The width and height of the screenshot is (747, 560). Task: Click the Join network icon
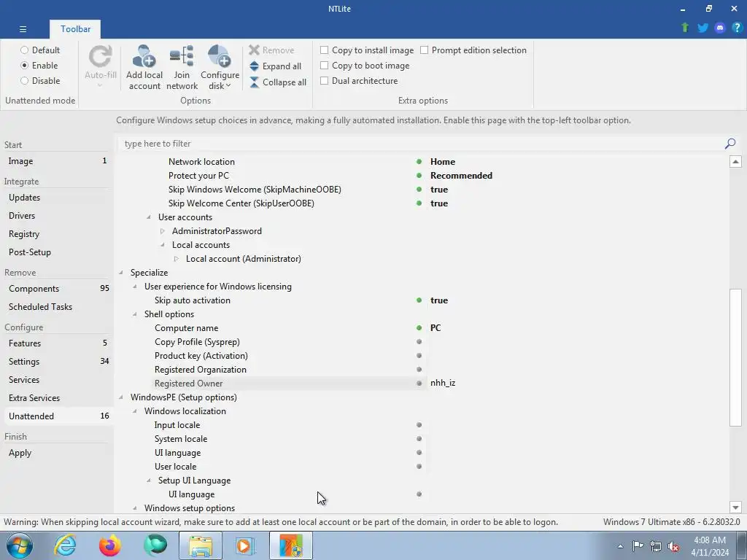point(182,56)
